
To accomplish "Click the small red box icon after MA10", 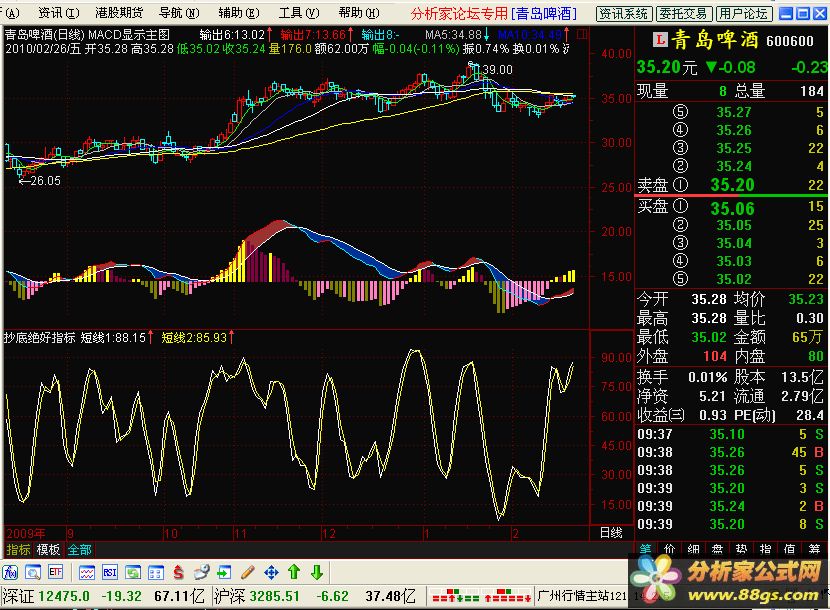I will click(581, 35).
